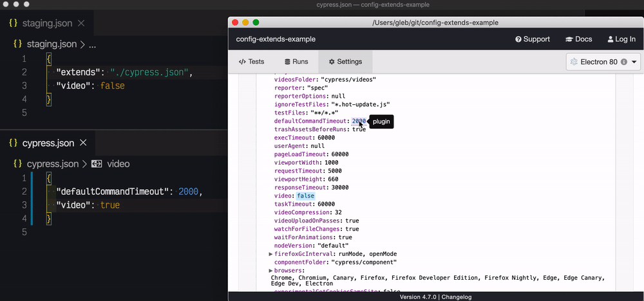Click the info icon beside Electron 80
The width and height of the screenshot is (644, 301).
coord(624,62)
